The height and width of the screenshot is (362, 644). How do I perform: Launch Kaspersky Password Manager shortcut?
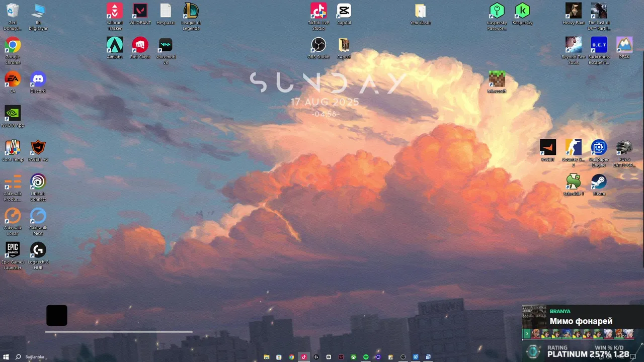(497, 17)
